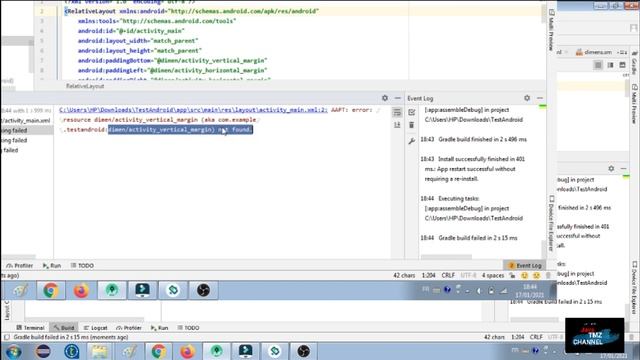Screen dimensions: 640x360
Task: Click the first smiley feedback icon in the status bar
Action: tap(524, 276)
